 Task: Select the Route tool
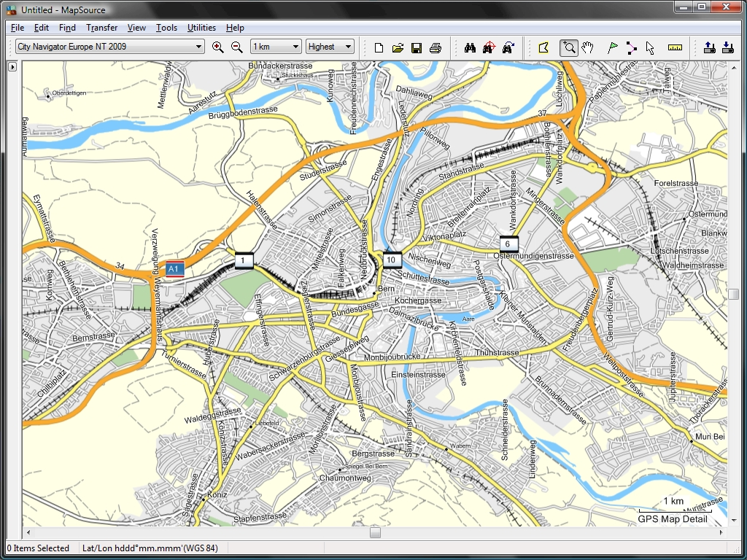coord(631,47)
